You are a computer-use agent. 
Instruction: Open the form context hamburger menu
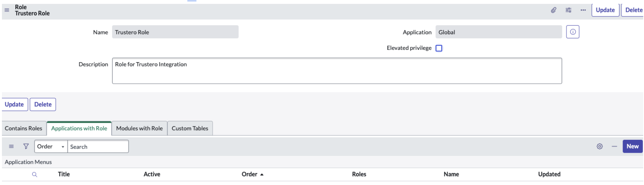pos(7,10)
